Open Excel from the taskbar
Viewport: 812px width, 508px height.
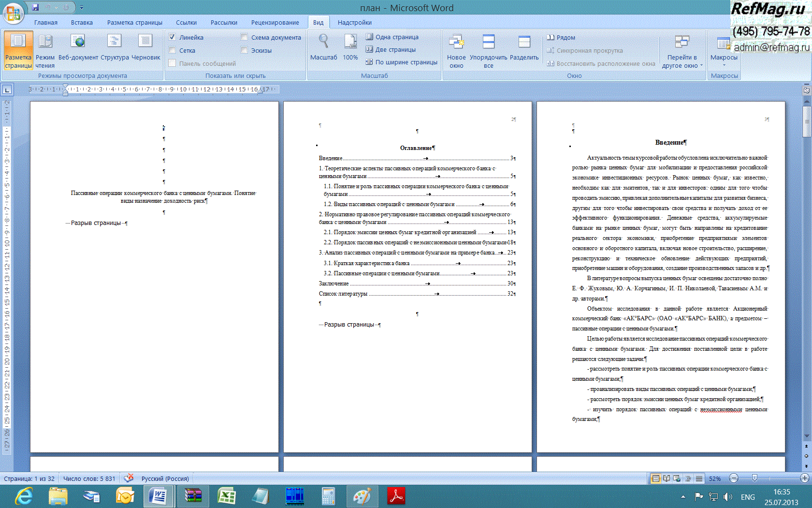[226, 496]
